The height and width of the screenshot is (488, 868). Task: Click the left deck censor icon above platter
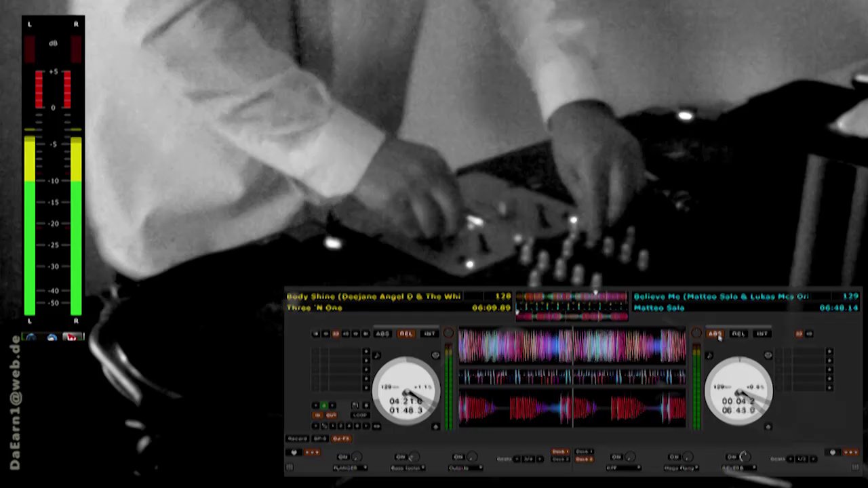(x=435, y=355)
